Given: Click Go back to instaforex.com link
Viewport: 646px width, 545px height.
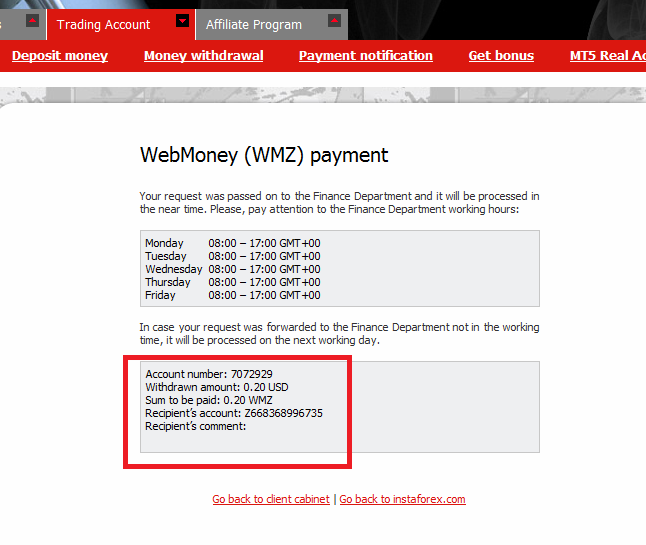Looking at the screenshot, I should [x=402, y=499].
